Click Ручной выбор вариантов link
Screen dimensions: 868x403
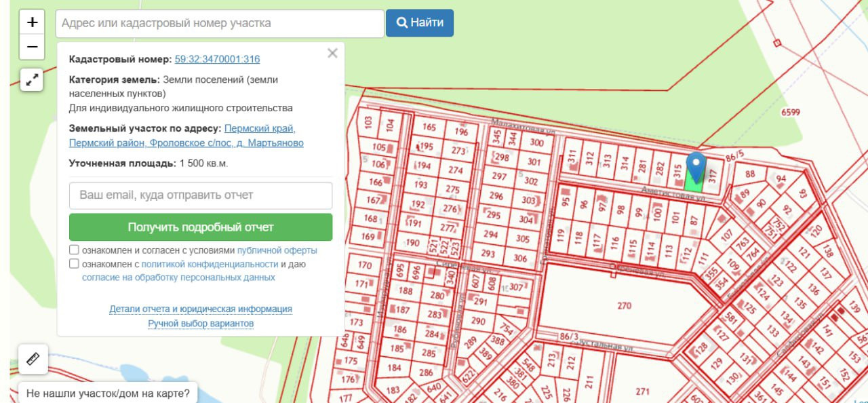point(201,324)
